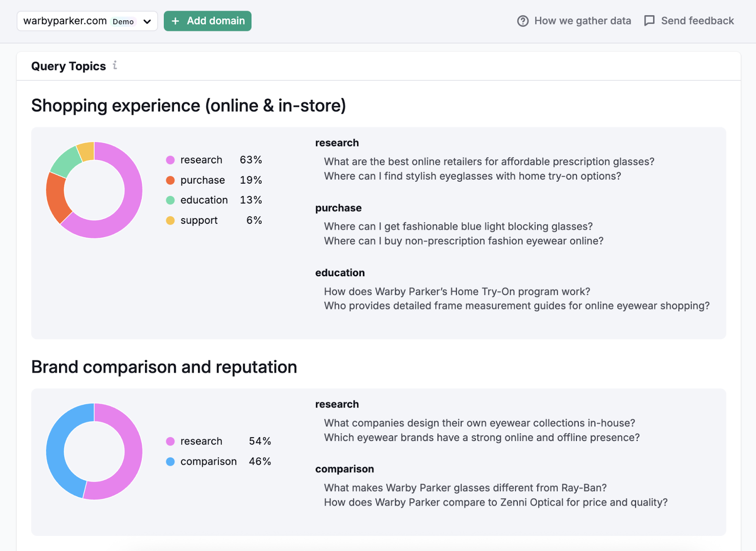The height and width of the screenshot is (551, 756).
Task: Open the How we gather data link
Action: (582, 21)
